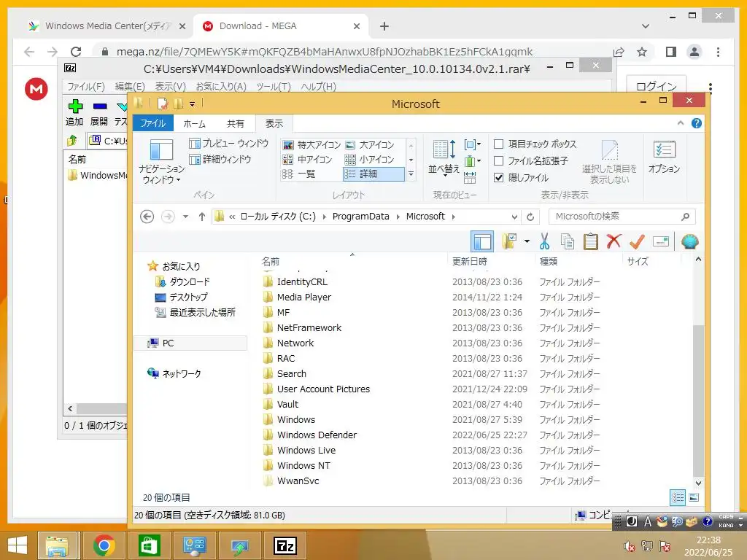The height and width of the screenshot is (560, 747).
Task: Open recent locations dropdown next to forward arrow
Action: click(x=185, y=217)
